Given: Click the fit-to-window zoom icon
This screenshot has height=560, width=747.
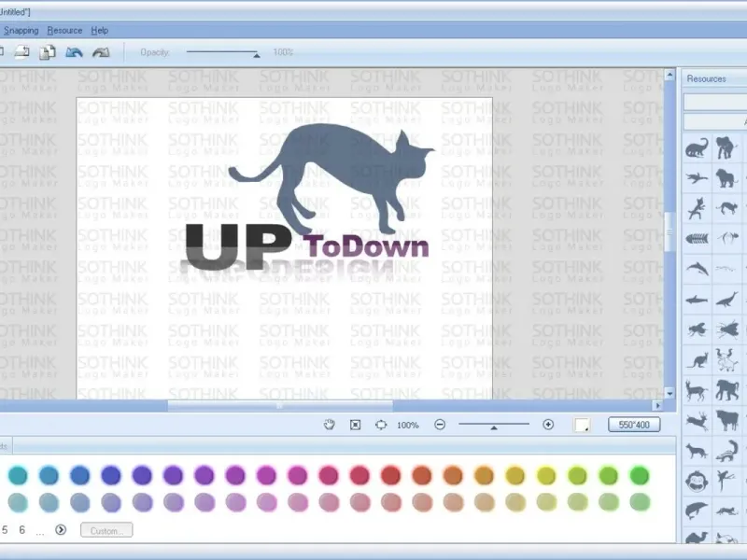Looking at the screenshot, I should (x=356, y=425).
